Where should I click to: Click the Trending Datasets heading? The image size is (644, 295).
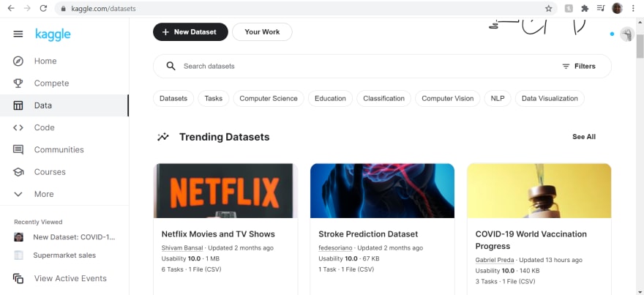point(224,137)
